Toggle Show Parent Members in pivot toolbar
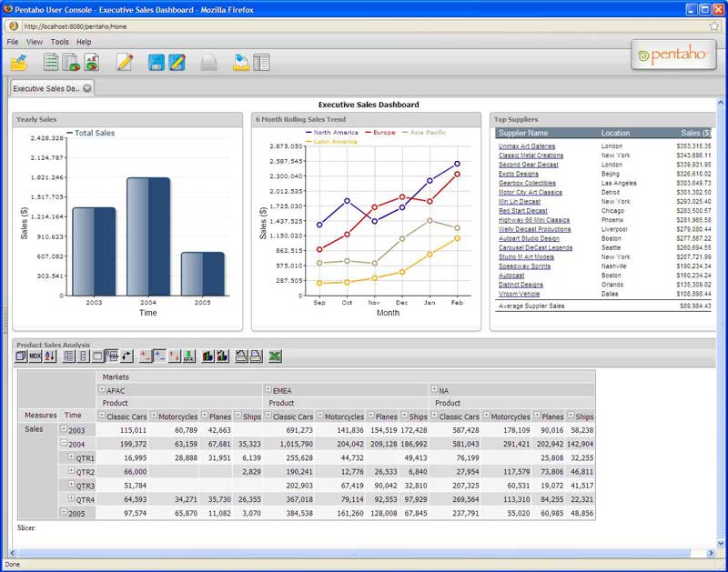 68,356
